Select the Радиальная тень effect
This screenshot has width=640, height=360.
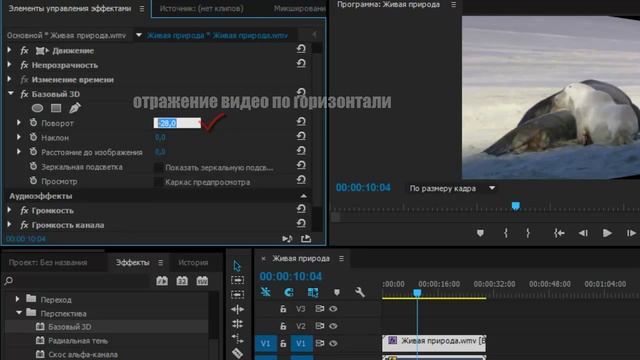click(x=78, y=340)
